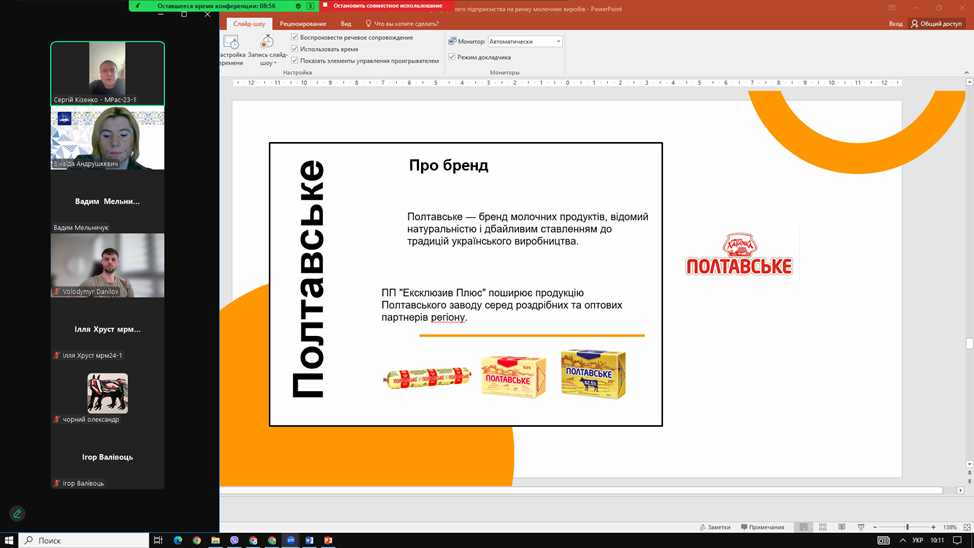
Task: Click the vertical scrollbar down arrow
Action: [x=969, y=464]
